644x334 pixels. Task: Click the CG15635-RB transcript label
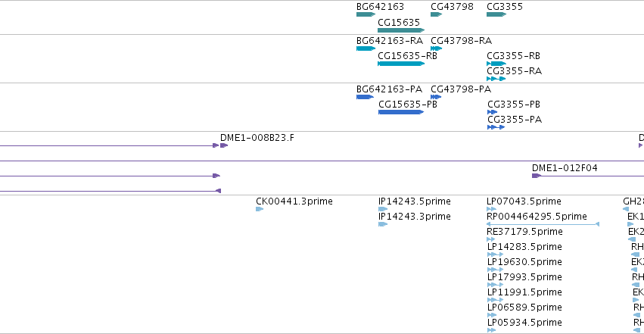(x=407, y=56)
